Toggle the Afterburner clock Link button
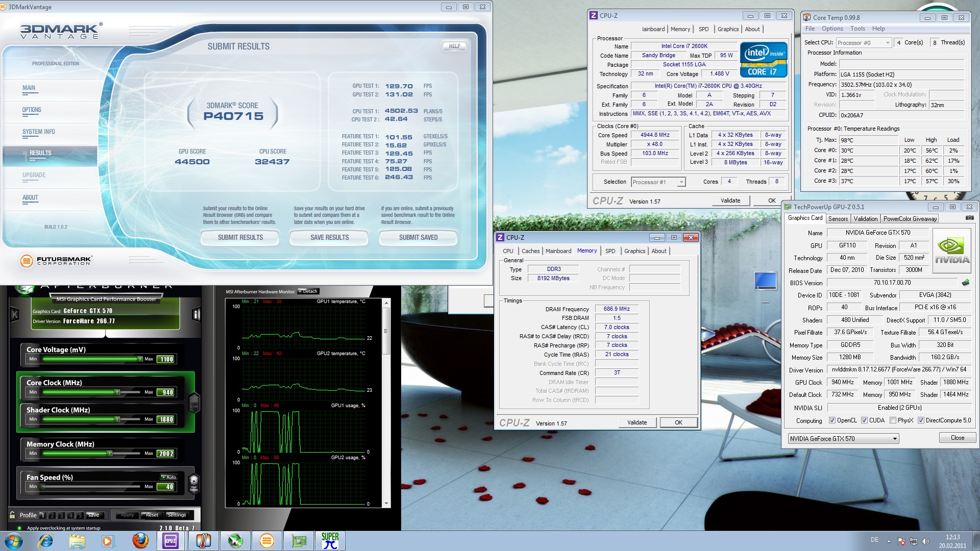Viewport: 980px width, 551px height. point(194,403)
